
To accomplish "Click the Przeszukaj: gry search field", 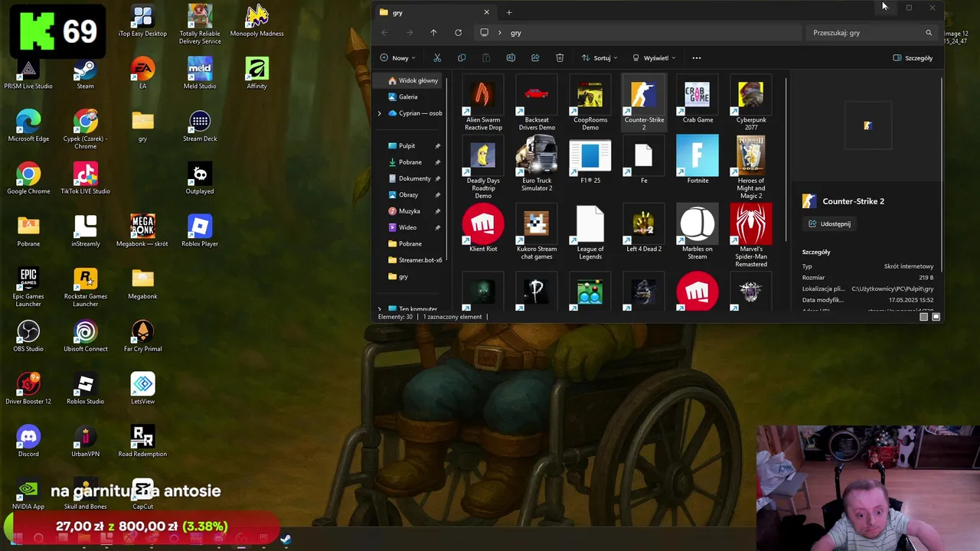I will point(871,33).
